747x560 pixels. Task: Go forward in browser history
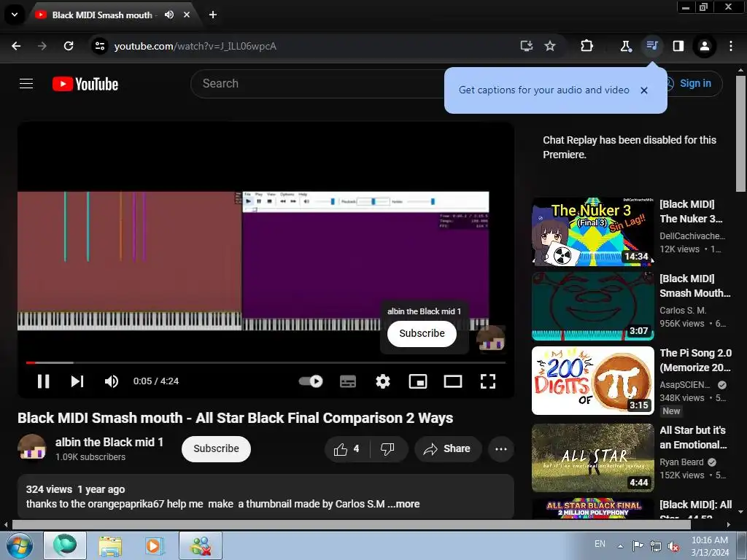pos(42,46)
